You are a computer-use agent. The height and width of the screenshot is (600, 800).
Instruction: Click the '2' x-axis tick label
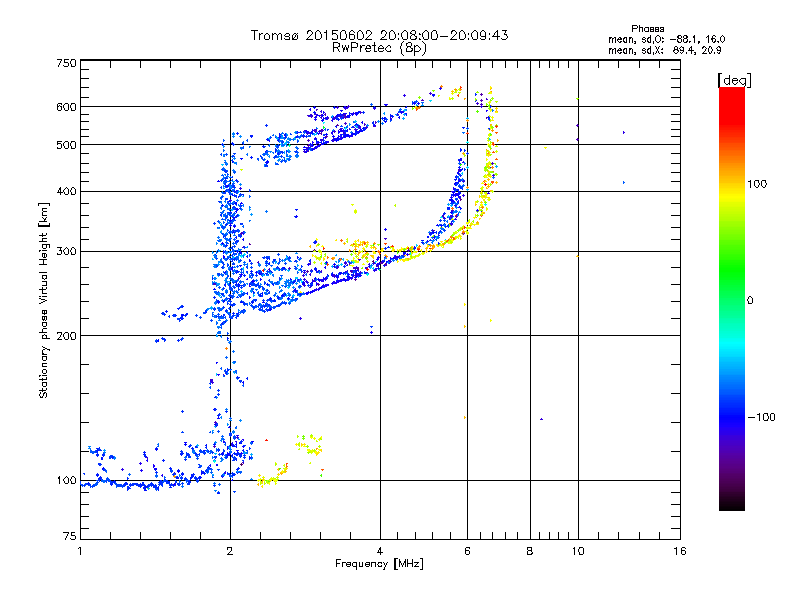pyautogui.click(x=230, y=551)
